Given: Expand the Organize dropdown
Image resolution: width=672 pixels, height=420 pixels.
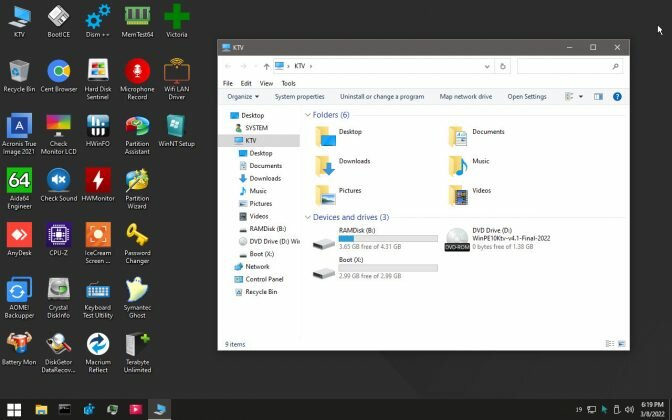Looking at the screenshot, I should coord(243,97).
